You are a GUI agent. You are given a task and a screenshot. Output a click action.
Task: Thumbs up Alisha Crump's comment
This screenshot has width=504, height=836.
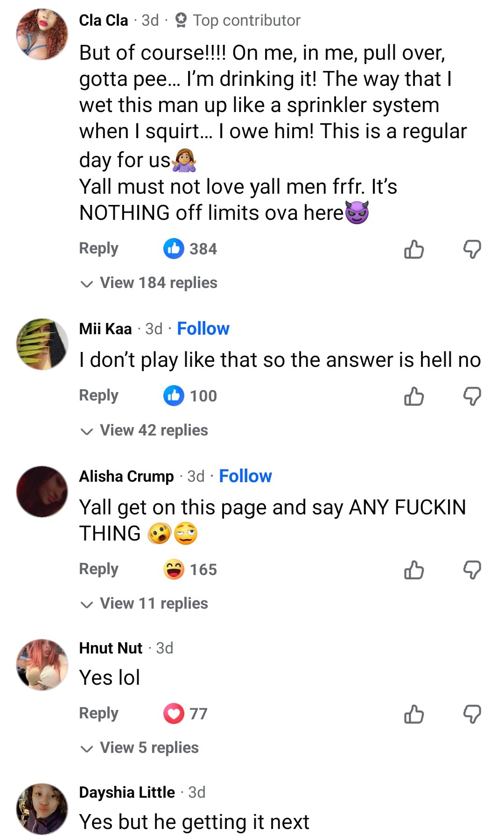pos(414,570)
